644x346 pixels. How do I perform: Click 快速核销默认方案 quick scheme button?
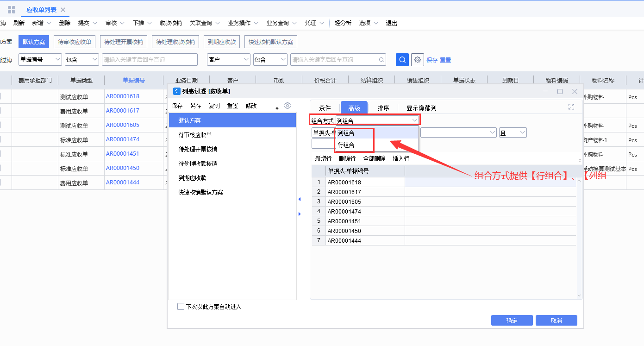271,42
